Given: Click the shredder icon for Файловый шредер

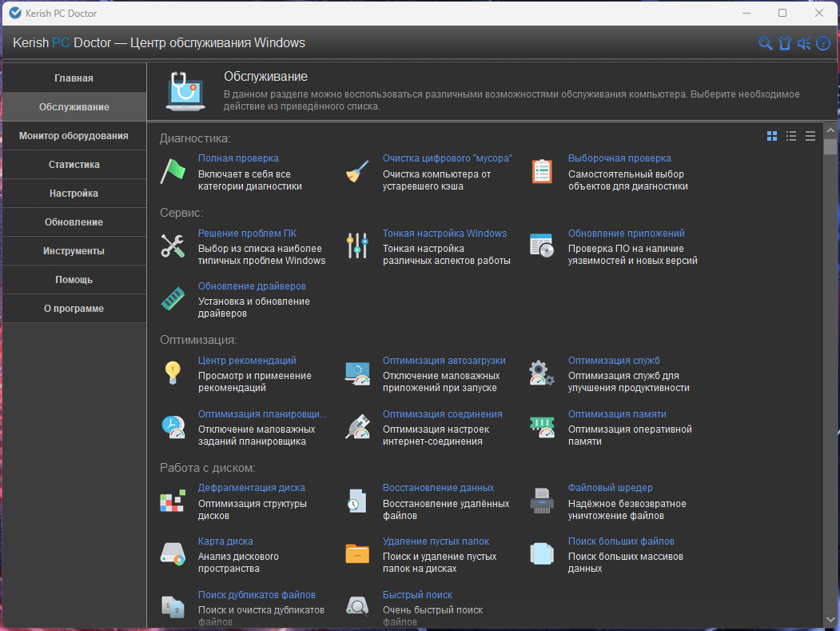Looking at the screenshot, I should click(542, 501).
